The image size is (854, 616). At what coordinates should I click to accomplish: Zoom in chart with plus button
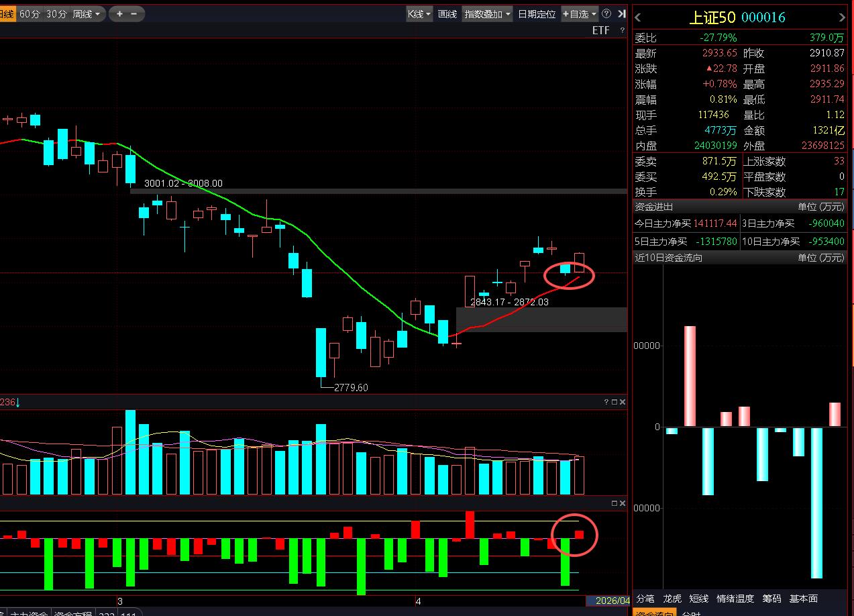point(119,13)
